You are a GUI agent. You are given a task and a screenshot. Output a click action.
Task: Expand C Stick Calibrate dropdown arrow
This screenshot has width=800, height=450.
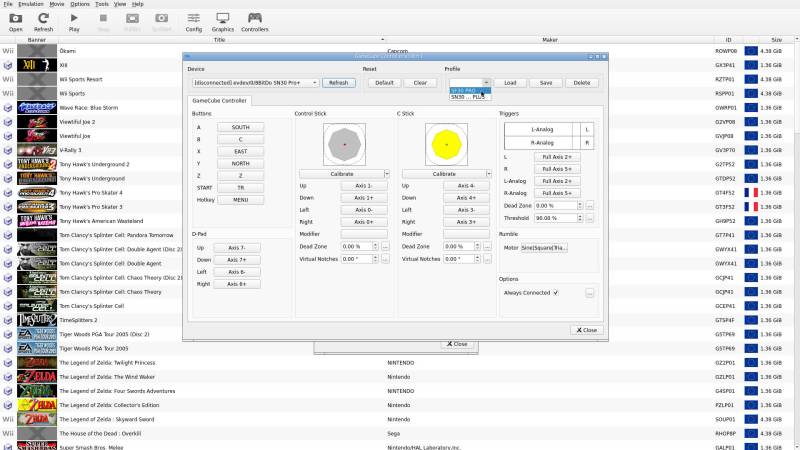[x=489, y=174]
